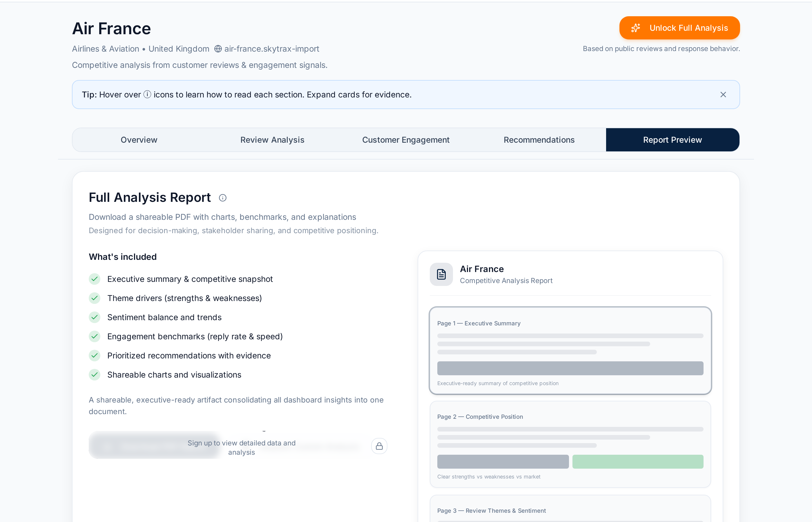The image size is (812, 522).
Task: Click the 'Air France' page heading
Action: tap(111, 28)
